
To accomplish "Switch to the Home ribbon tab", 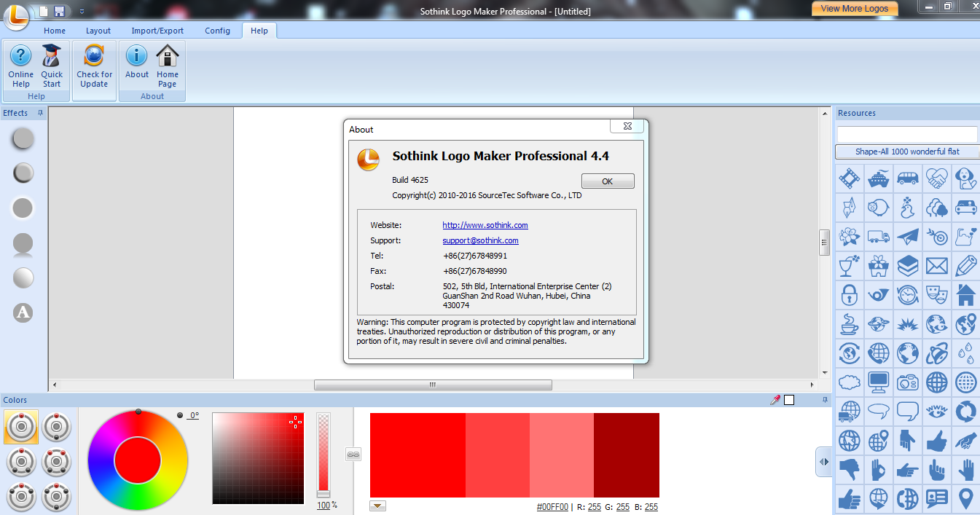I will 55,31.
